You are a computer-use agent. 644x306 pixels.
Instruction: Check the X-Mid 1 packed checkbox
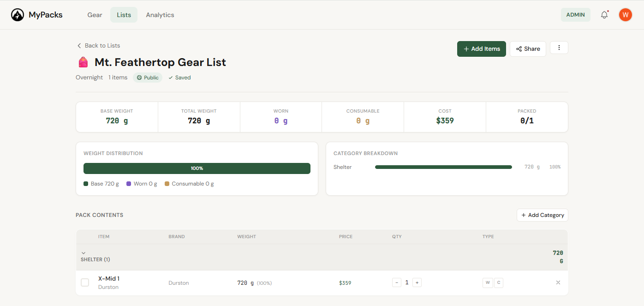(x=85, y=282)
